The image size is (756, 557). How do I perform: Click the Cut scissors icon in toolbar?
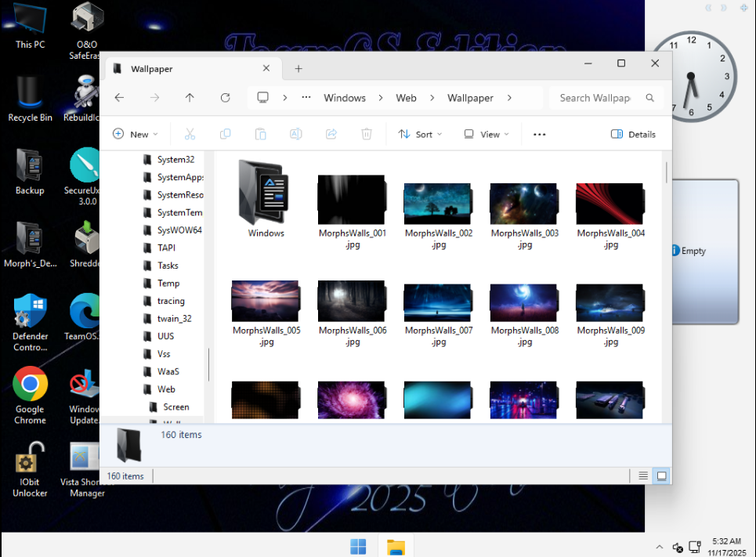coord(190,134)
